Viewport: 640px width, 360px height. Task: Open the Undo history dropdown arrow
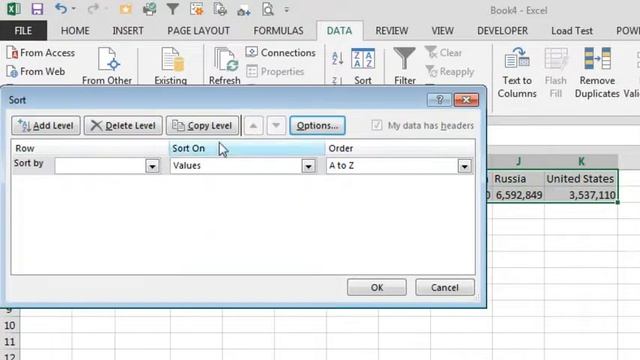(74, 9)
